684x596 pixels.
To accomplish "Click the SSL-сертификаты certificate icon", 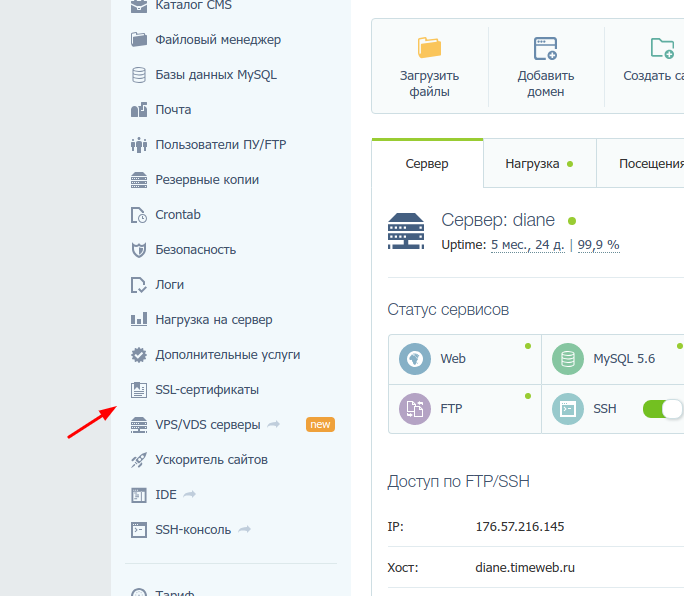I will pos(139,390).
